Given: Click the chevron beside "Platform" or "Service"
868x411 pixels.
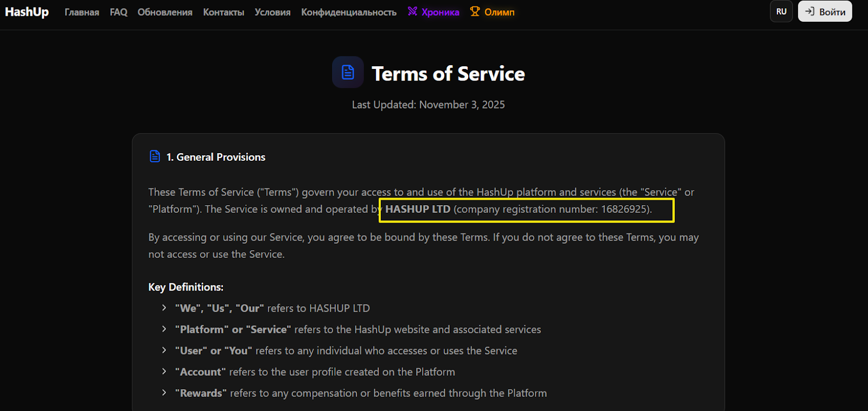Looking at the screenshot, I should click(x=164, y=329).
